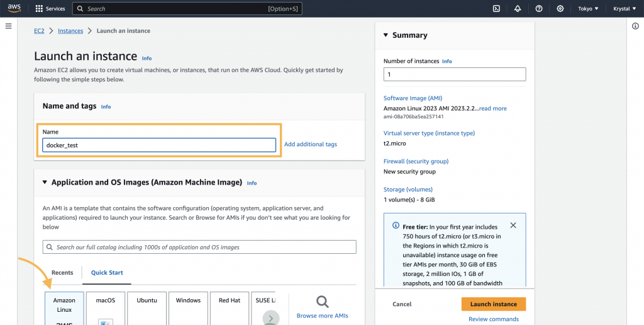Viewport: 644px width, 325px height.
Task: Open the hamburger side navigation menu
Action: pos(8,26)
